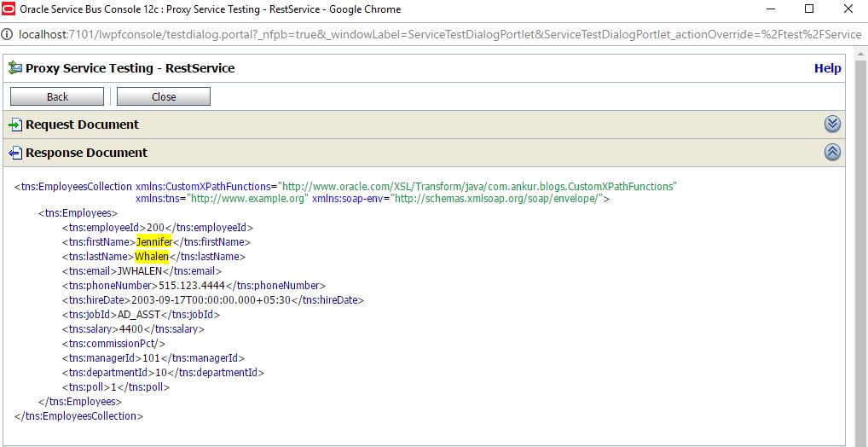Viewport: 868px width, 447px height.
Task: Click the Close button in testing dialog
Action: [164, 96]
